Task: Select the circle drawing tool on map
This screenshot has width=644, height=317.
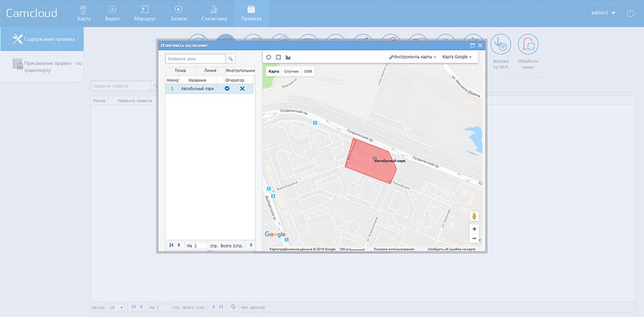Action: (x=269, y=58)
